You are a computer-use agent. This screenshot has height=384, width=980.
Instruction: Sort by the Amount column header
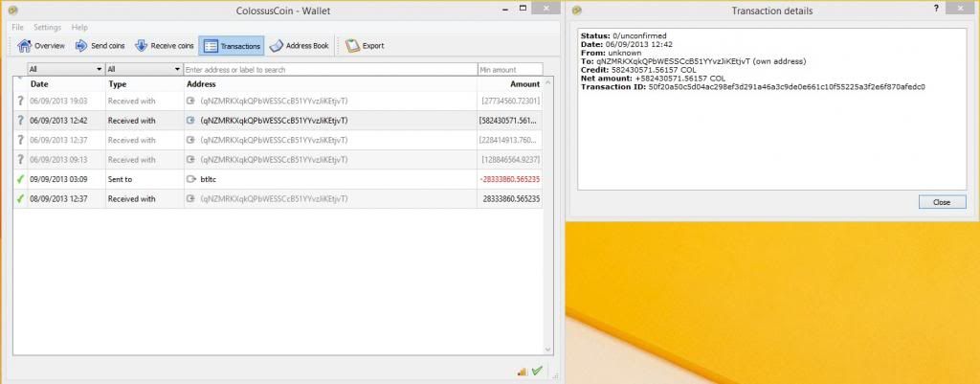509,84
